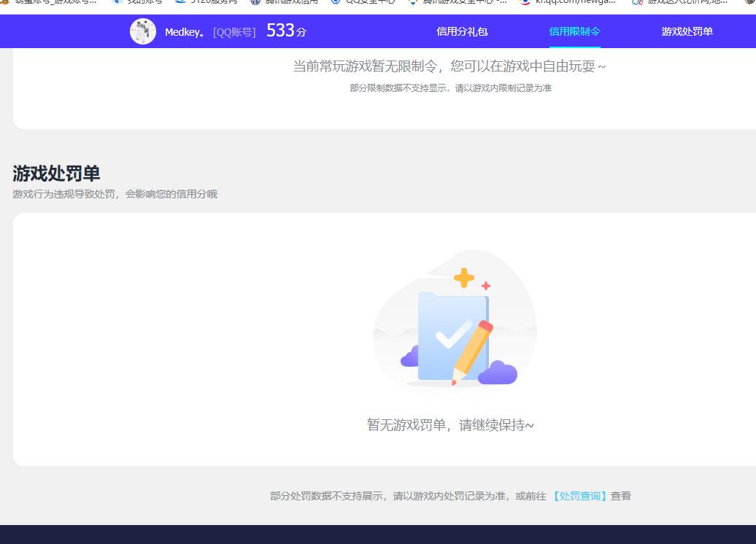The width and height of the screenshot is (756, 544).
Task: Click the Medkey profile avatar
Action: (x=143, y=31)
